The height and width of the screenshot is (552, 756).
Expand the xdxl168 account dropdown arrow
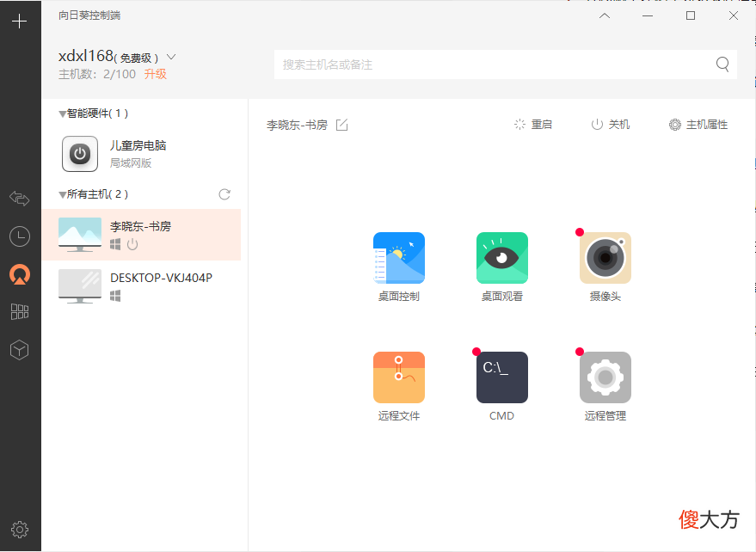click(x=171, y=57)
